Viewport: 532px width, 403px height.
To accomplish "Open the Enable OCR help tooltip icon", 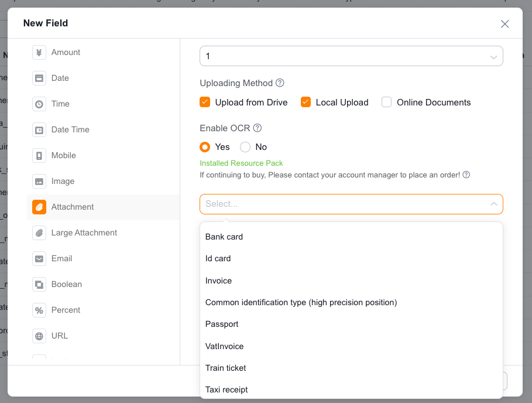I will click(x=258, y=128).
